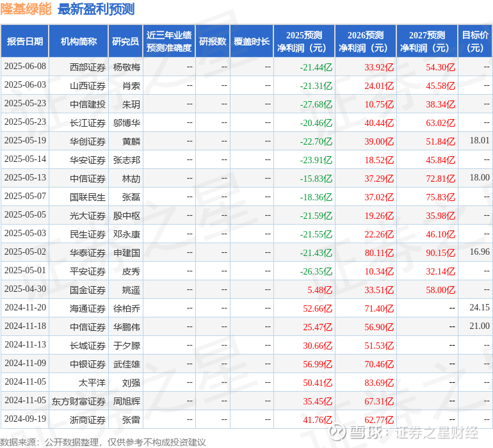Viewport: 493px width, 448px height.
Task: Click the institution 西部证券
Action: (x=88, y=67)
